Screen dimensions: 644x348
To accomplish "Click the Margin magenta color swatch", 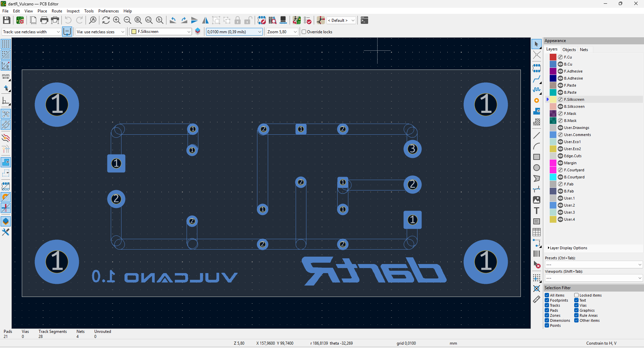I will pyautogui.click(x=553, y=163).
